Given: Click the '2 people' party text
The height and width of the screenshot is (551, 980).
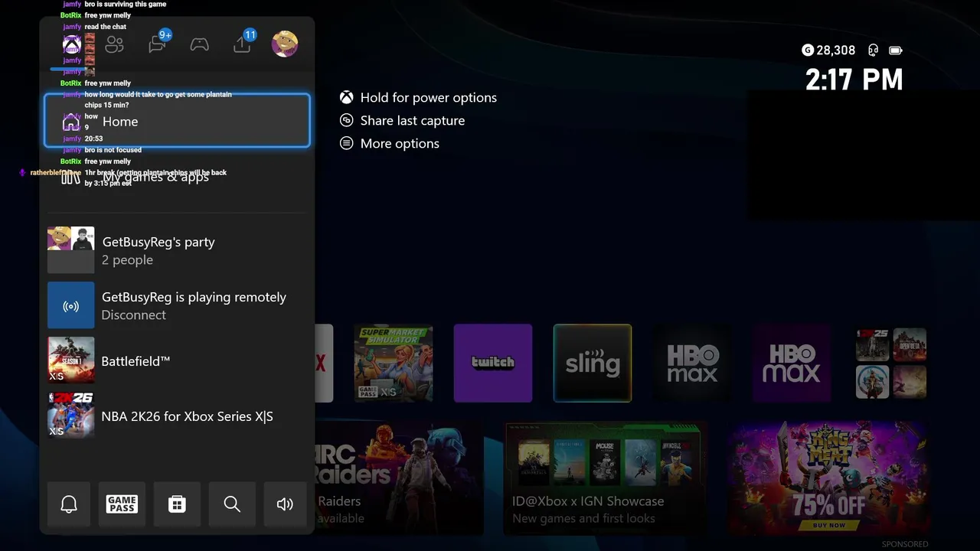Looking at the screenshot, I should pyautogui.click(x=127, y=260).
